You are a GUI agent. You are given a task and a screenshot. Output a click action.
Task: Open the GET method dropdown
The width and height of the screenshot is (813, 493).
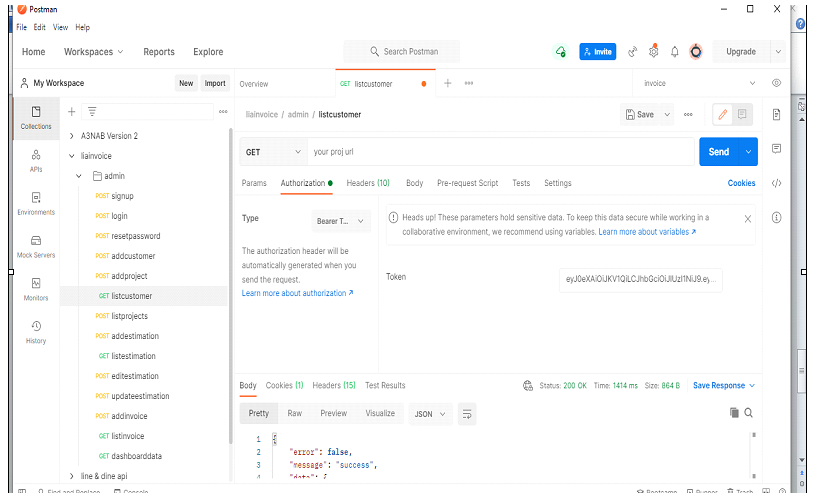273,152
